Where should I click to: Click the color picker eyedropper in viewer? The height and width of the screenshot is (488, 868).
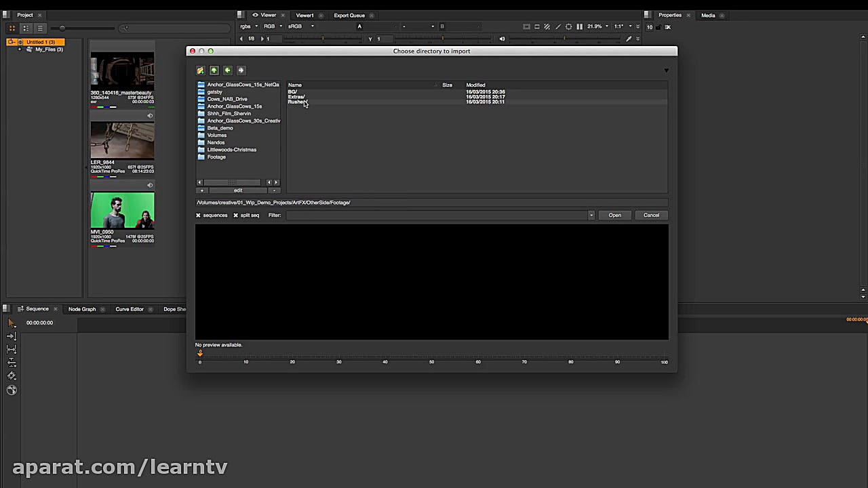(x=629, y=39)
